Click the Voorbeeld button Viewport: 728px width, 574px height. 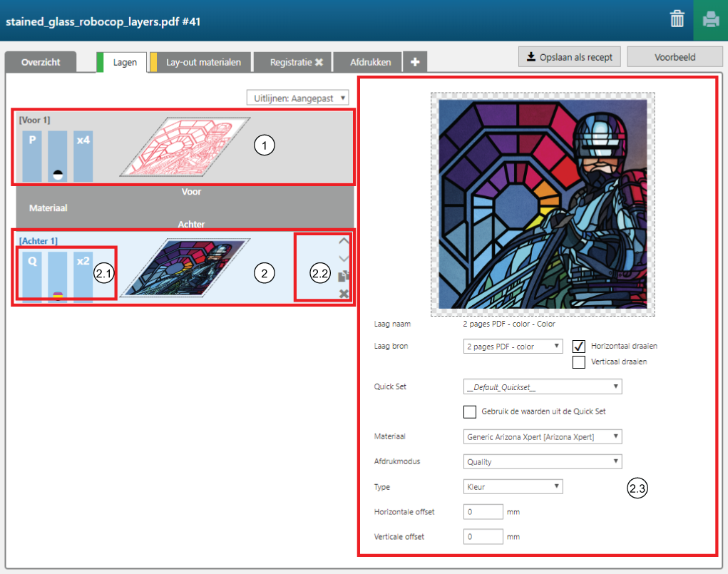pyautogui.click(x=675, y=57)
